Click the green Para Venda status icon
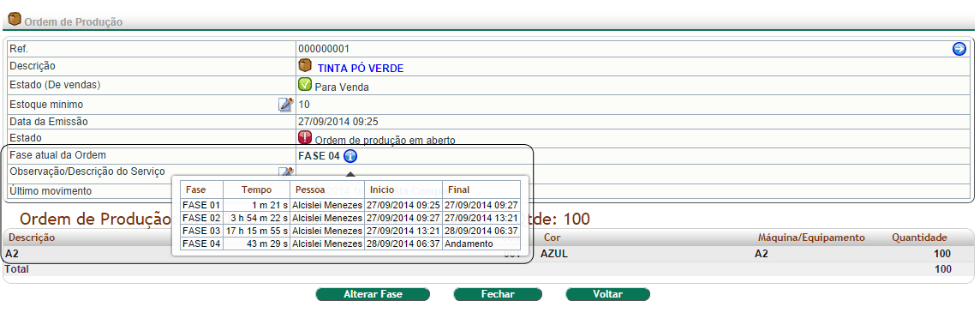980x331 pixels. coord(305,86)
